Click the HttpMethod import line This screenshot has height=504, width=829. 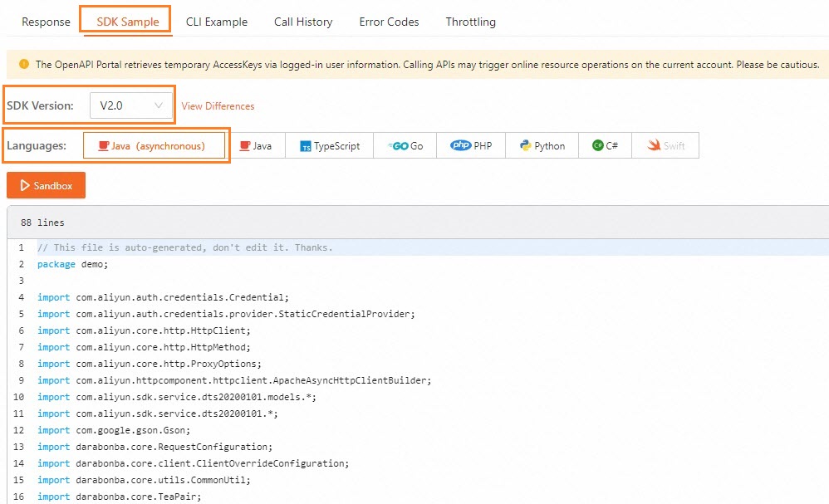click(x=144, y=347)
